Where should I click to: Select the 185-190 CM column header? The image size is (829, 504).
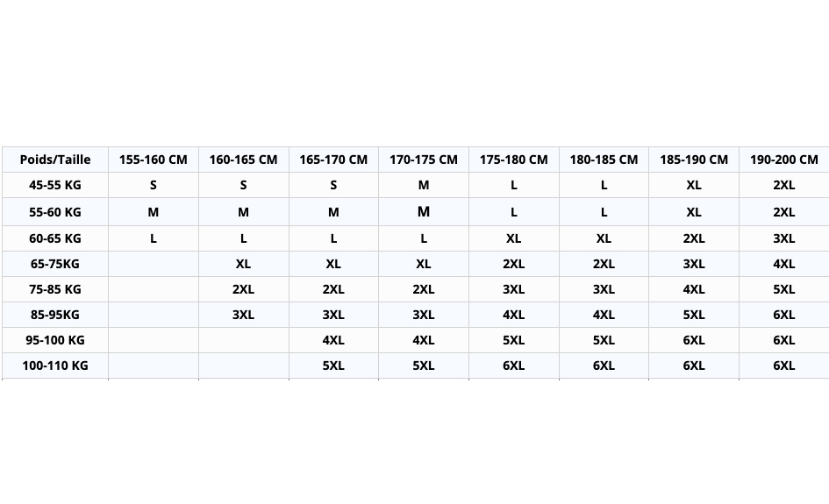[x=694, y=160]
